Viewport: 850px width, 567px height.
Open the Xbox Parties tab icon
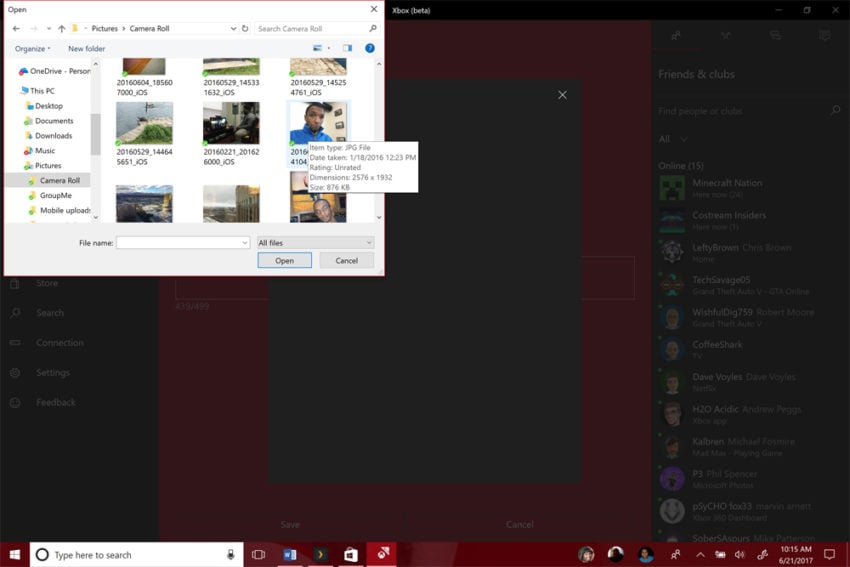(x=726, y=36)
